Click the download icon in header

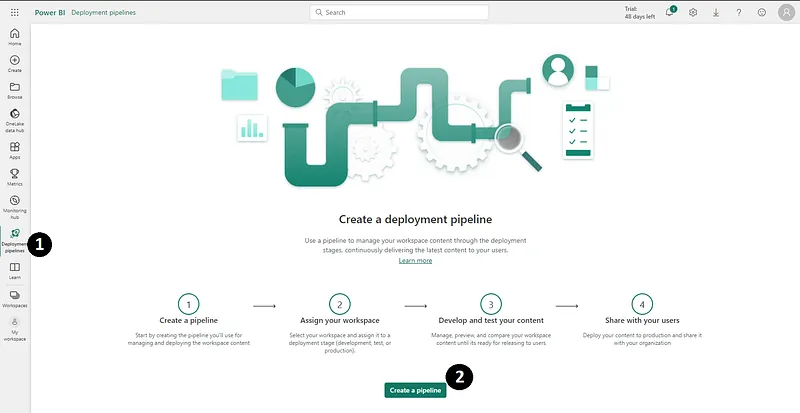[x=716, y=12]
